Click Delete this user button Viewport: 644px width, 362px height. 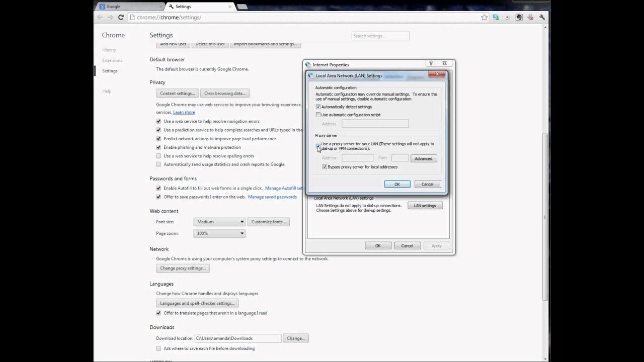tap(210, 44)
